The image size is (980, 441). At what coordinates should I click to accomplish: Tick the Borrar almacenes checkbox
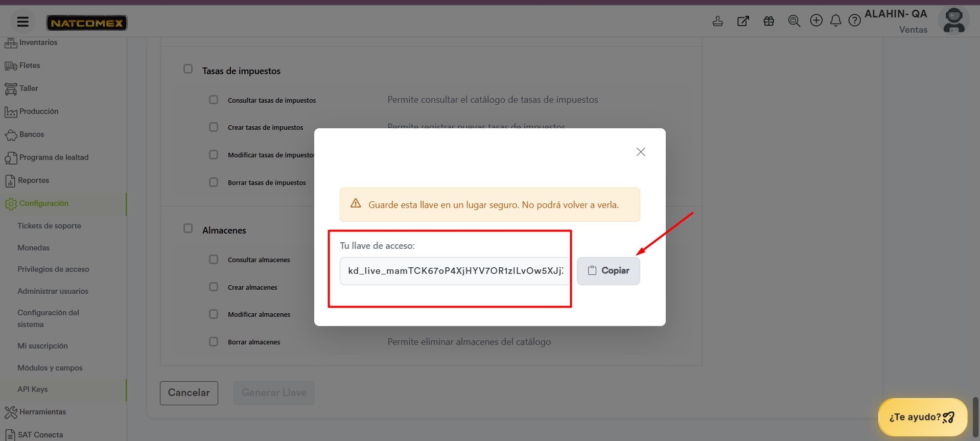click(x=214, y=341)
